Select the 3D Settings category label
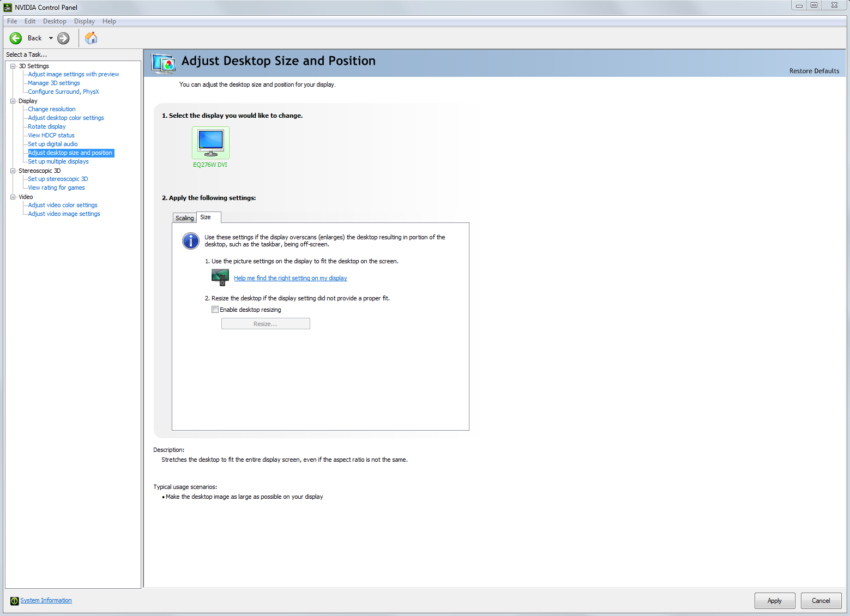This screenshot has width=850, height=616. coord(34,66)
